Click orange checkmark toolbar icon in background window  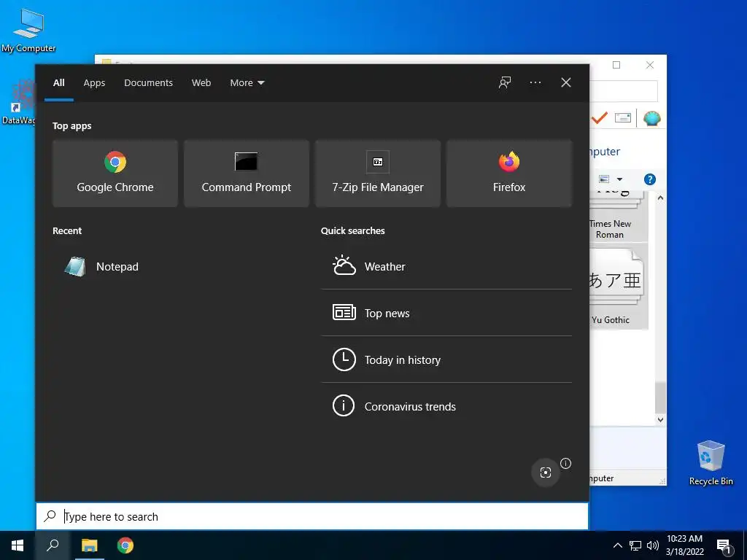(600, 117)
